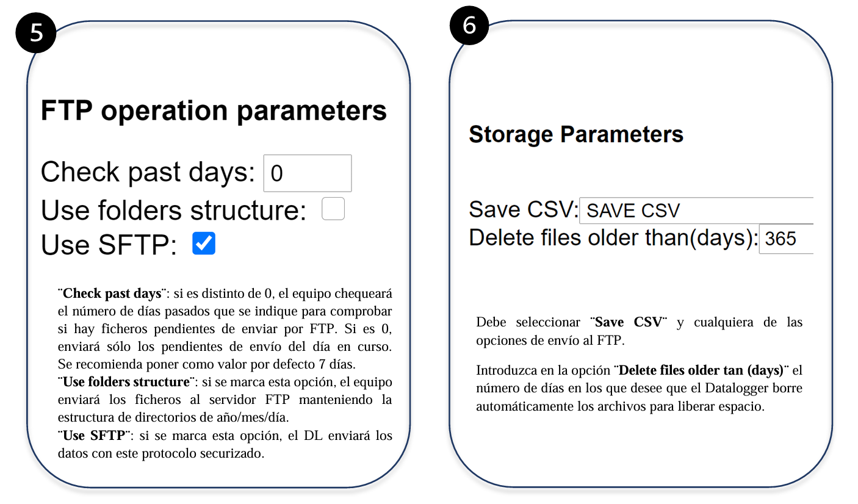This screenshot has width=858, height=504.
Task: Click the Save CSV label
Action: click(x=524, y=211)
